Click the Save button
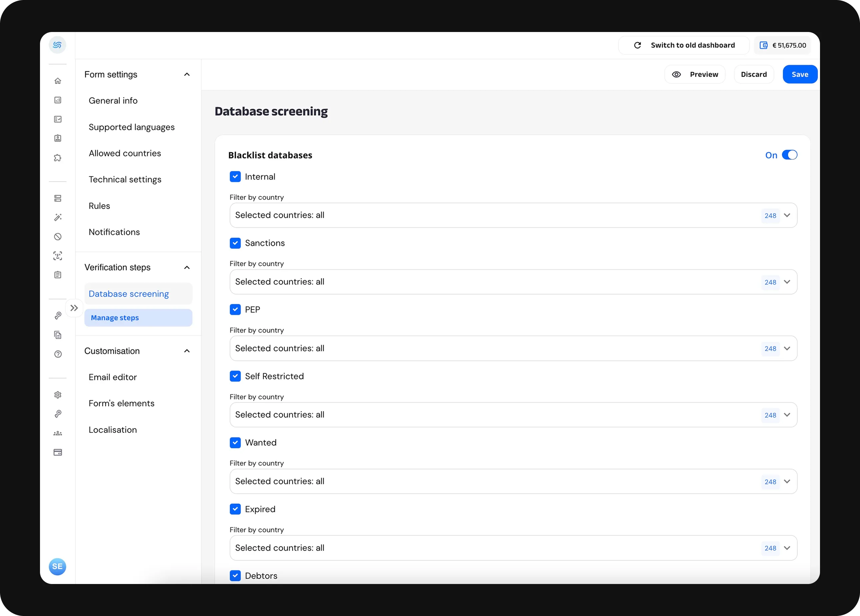Screen dimensions: 860x616 (799, 74)
